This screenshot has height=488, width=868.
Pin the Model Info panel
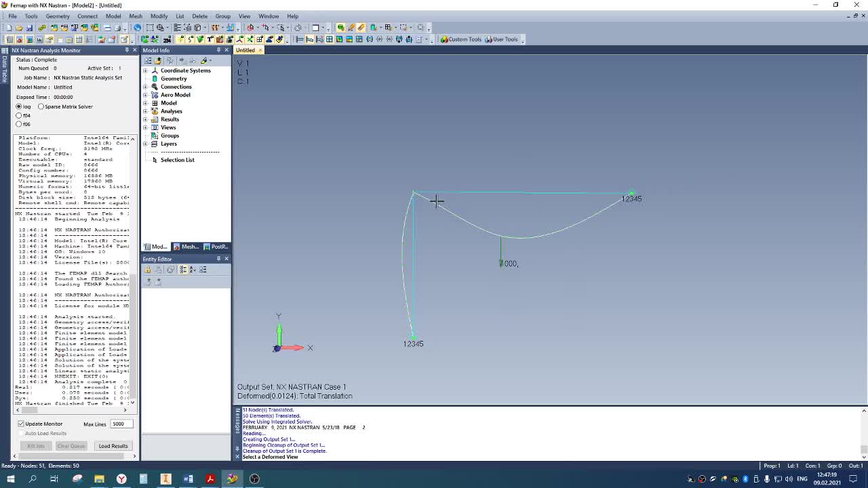point(218,50)
